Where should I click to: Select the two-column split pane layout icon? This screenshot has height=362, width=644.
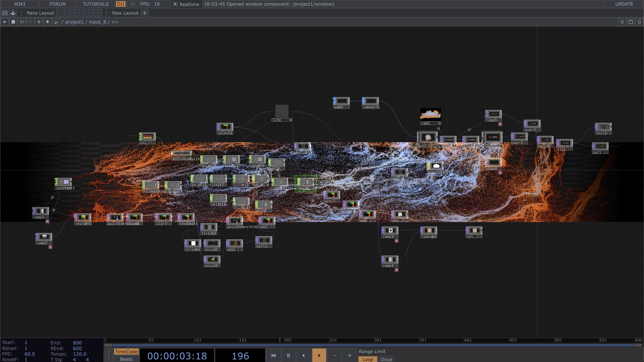(70, 13)
